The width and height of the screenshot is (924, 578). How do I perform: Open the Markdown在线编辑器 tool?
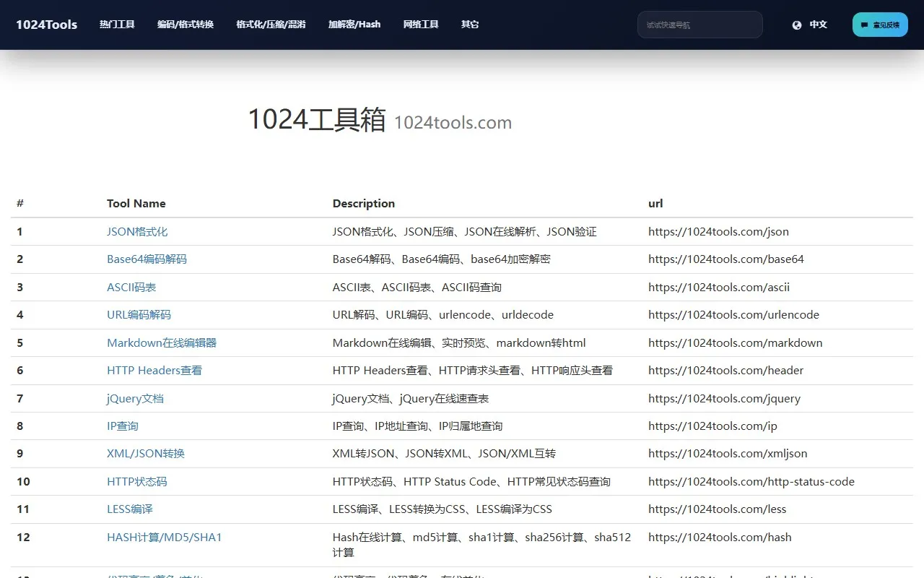coord(160,342)
